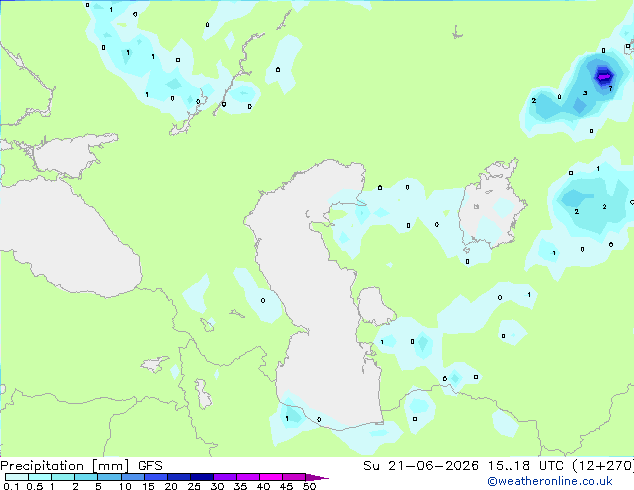Viewport: 634px width, 490px height.
Task: Click the 0.5–1 mm legend swatch
Action: coord(40,477)
